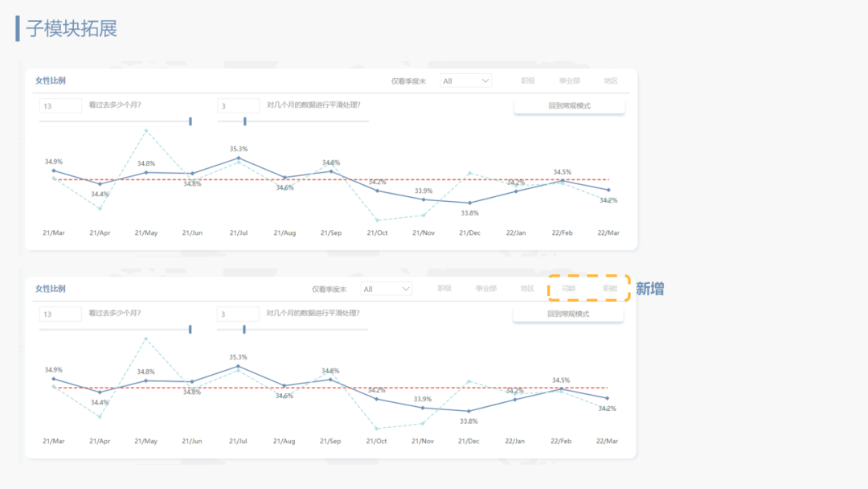Viewport: 868px width, 489px height.
Task: Click the 35.3% data point on the upper chart
Action: (x=239, y=158)
